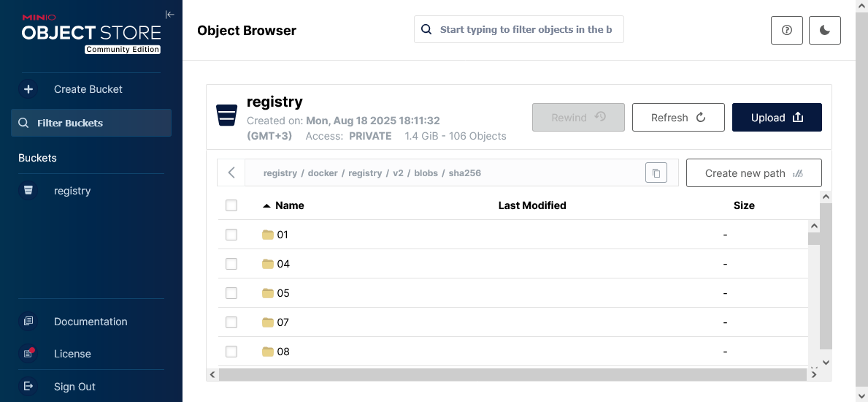Open the License page from the sidebar
This screenshot has width=868, height=402.
(x=72, y=354)
